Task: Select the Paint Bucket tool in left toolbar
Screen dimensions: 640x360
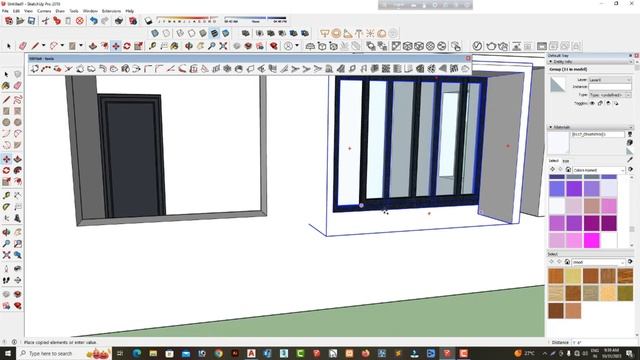Action: coord(6,85)
